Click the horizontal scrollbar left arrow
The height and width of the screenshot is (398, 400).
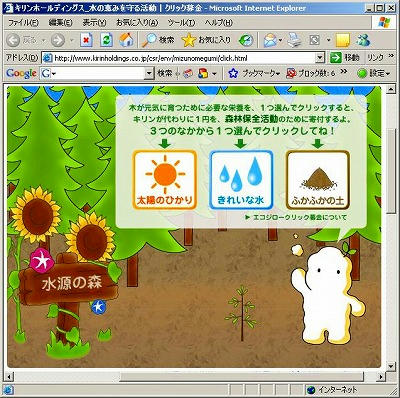[x=10, y=377]
